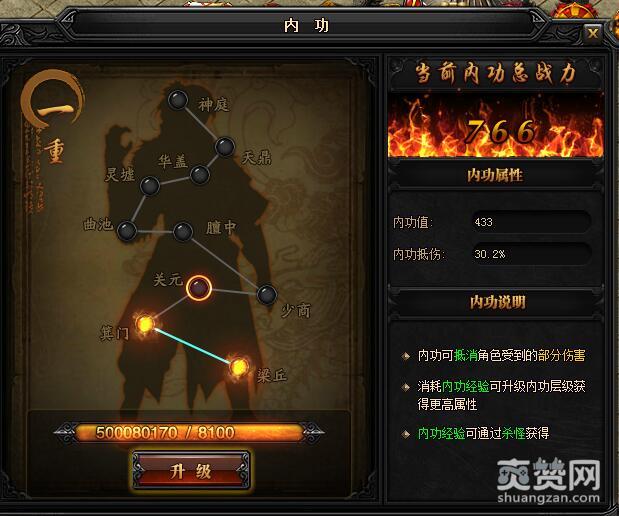Select the 内功说明 section header
This screenshot has width=619, height=516.
[x=496, y=302]
